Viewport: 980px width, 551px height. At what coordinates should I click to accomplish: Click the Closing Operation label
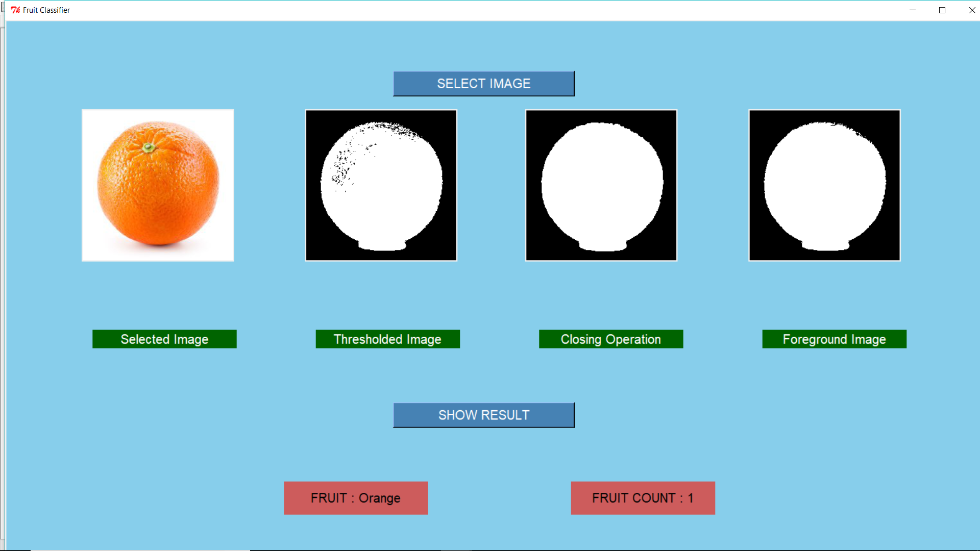[x=611, y=339]
